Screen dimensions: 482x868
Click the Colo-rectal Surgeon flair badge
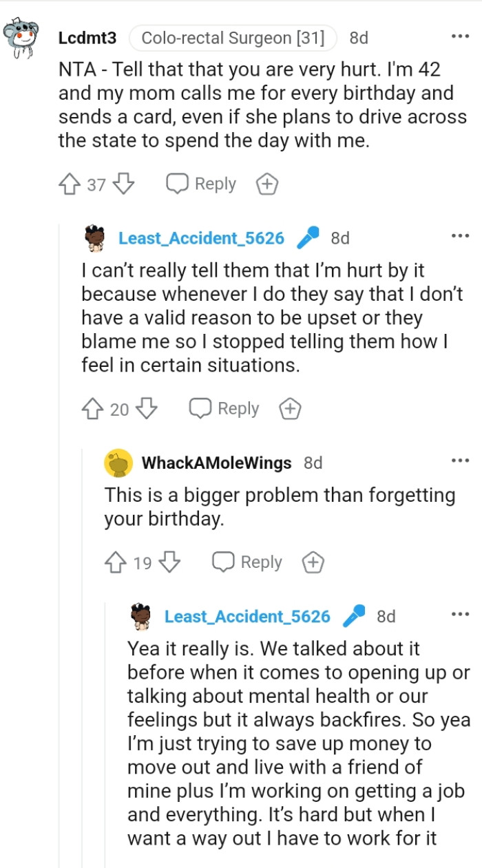coord(231,38)
